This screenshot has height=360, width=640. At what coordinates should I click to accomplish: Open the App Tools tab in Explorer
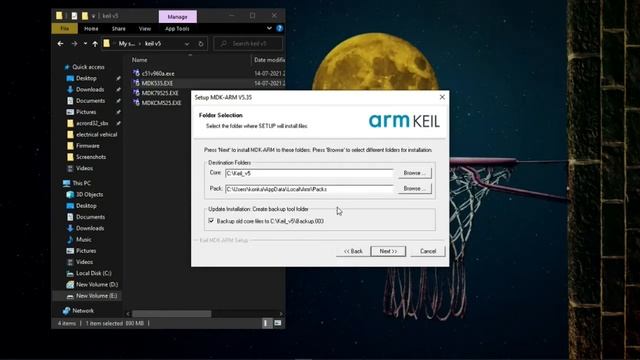177,29
